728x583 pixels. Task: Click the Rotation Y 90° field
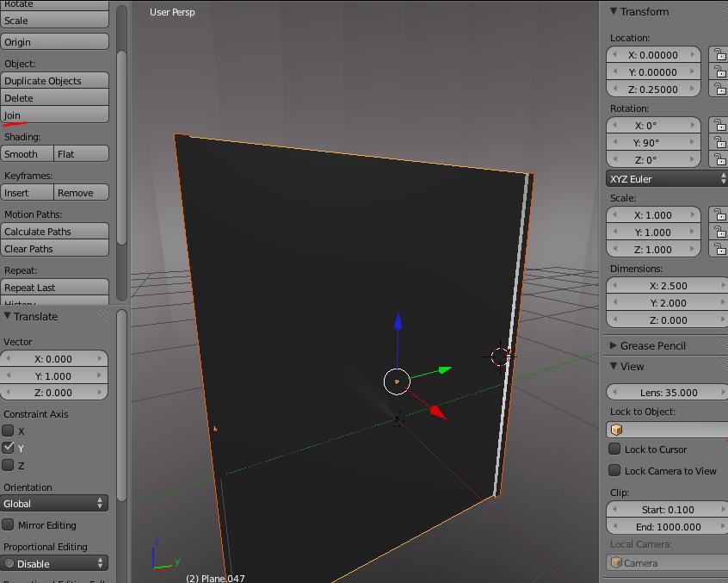point(653,143)
